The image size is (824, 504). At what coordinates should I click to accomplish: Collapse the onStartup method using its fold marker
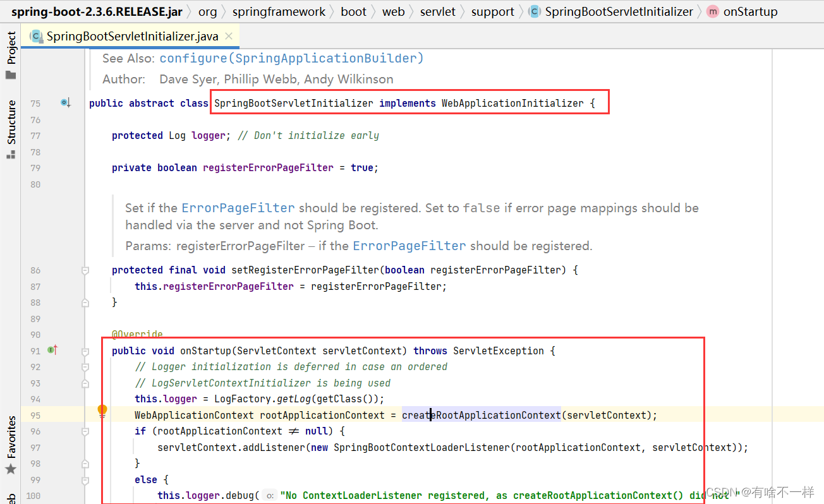(x=85, y=351)
